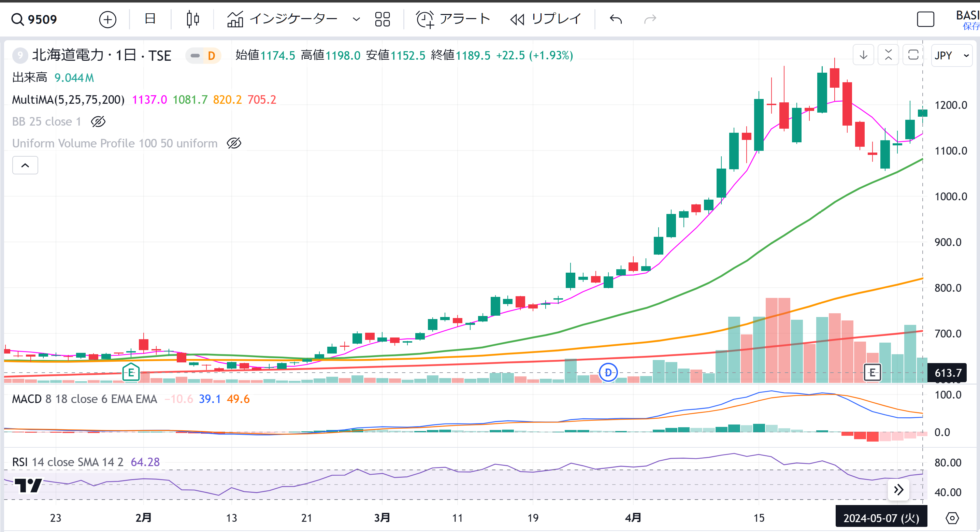The image size is (980, 532).
Task: Select the 出来高 volume indicator label
Action: click(x=30, y=77)
